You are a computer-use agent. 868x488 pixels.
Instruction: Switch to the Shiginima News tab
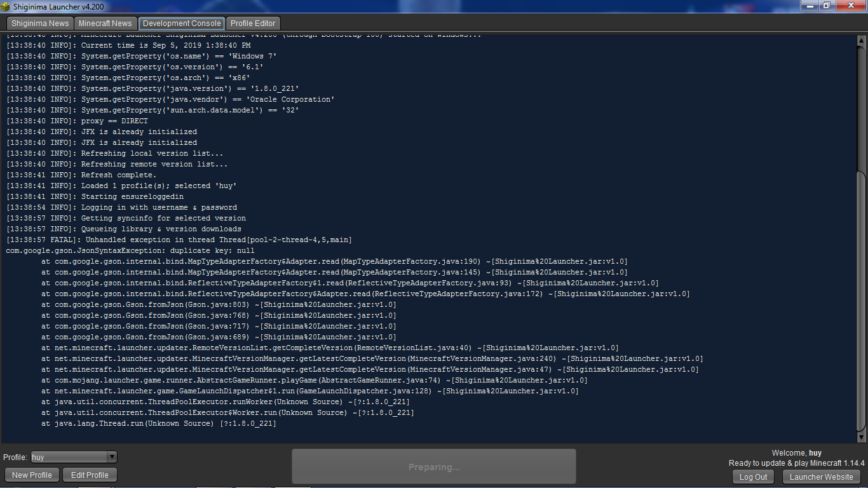40,24
